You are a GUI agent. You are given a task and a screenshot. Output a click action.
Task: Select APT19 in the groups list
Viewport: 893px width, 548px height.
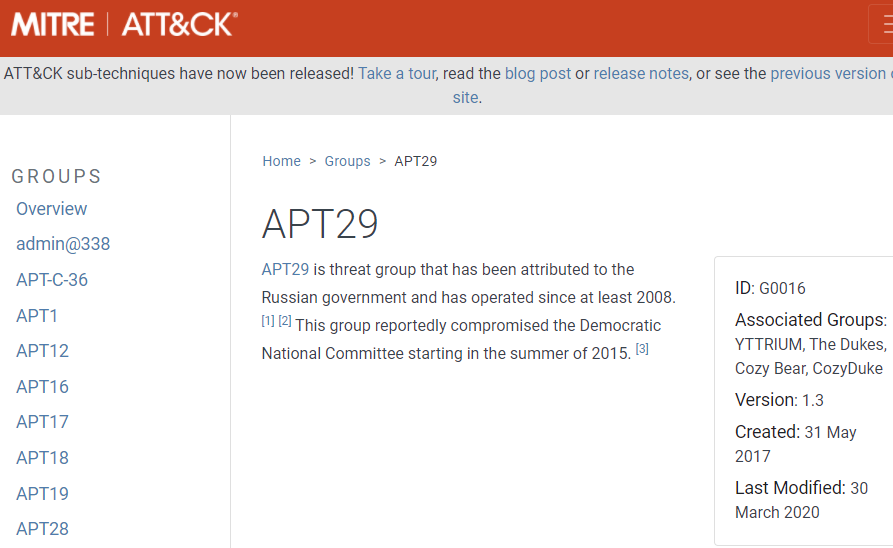pos(42,493)
